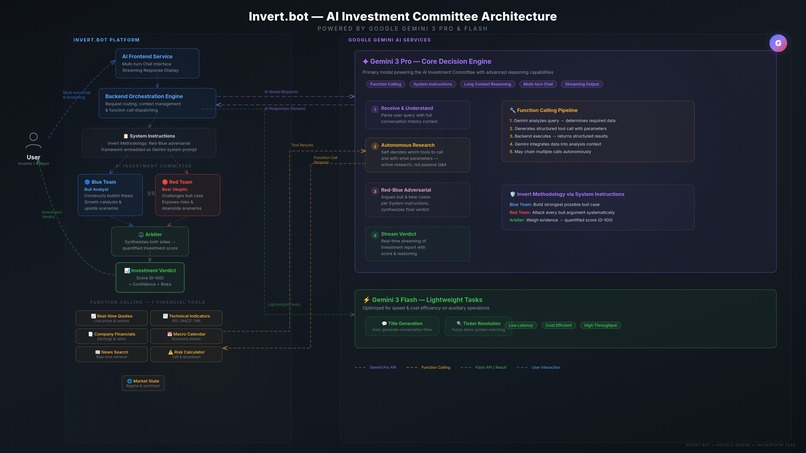Click the Company Financials document icon
The height and width of the screenshot is (453, 806).
point(90,334)
